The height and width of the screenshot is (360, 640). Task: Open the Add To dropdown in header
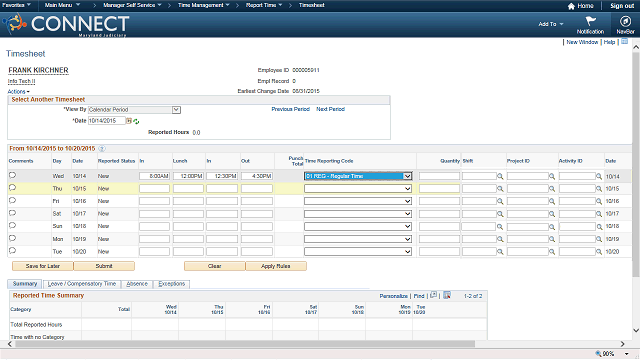point(551,24)
